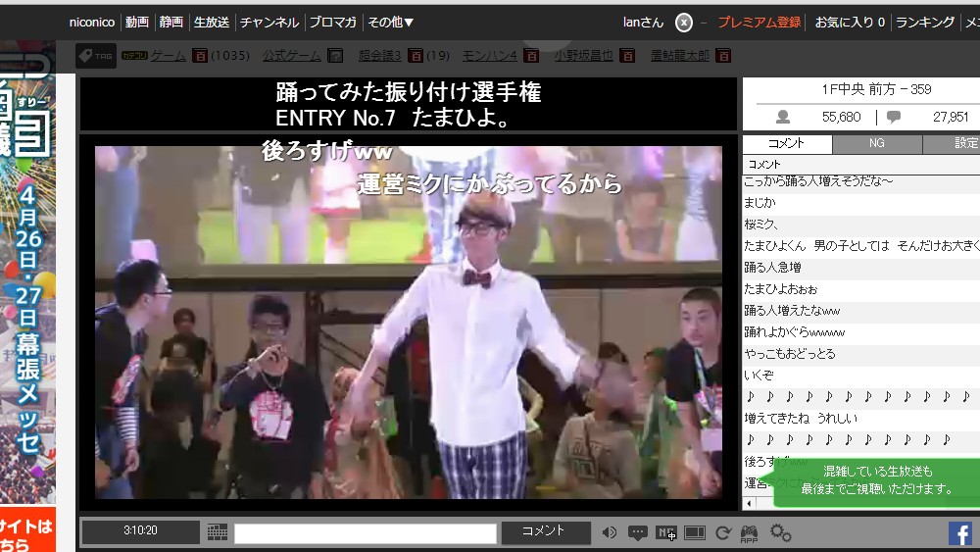This screenshot has height=552, width=980.
Task: Click the comment text input field
Action: 366,533
